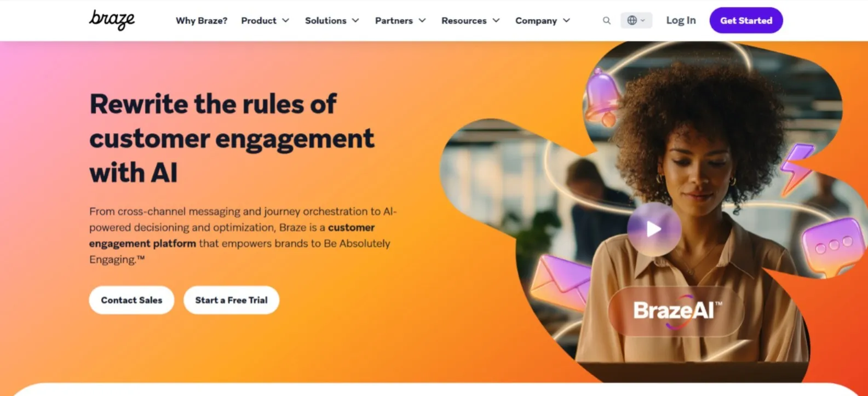Play the hero video

(654, 229)
